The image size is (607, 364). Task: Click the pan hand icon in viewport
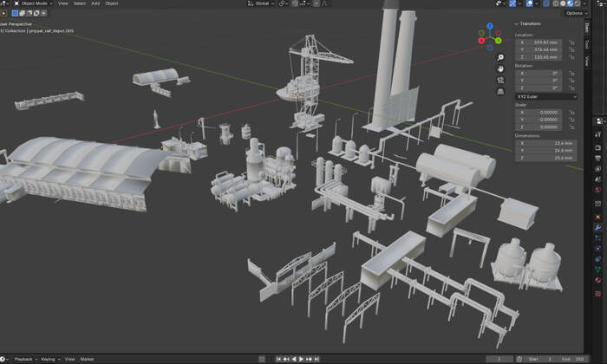501,68
